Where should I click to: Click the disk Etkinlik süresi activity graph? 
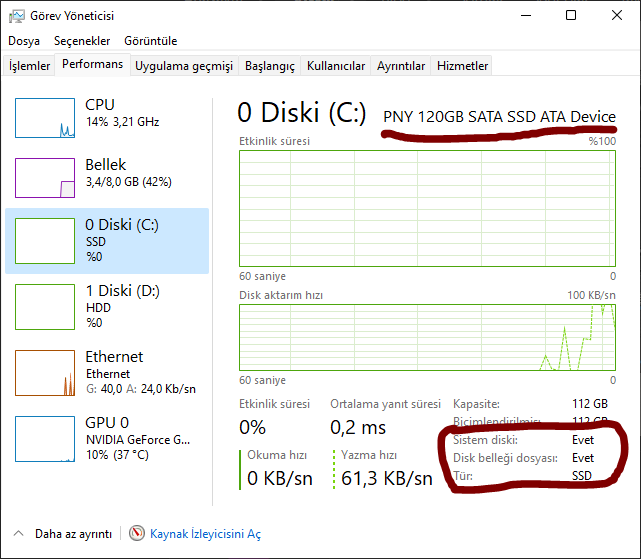tap(427, 208)
